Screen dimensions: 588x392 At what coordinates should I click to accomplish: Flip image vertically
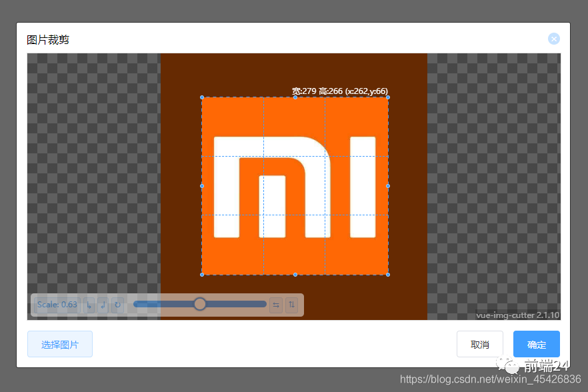[x=292, y=305]
